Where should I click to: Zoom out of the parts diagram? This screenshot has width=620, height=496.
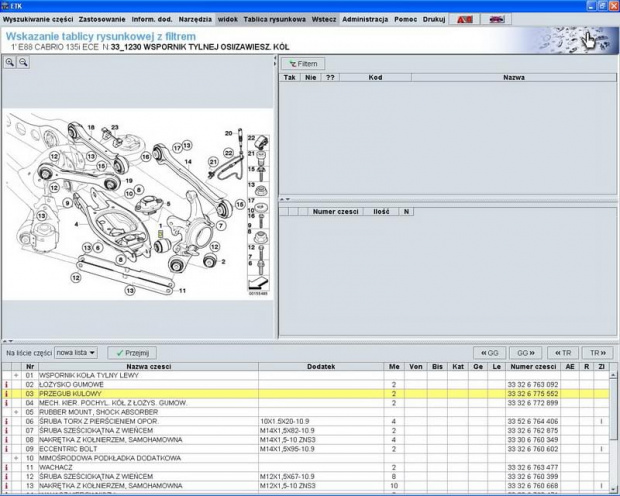click(23, 62)
